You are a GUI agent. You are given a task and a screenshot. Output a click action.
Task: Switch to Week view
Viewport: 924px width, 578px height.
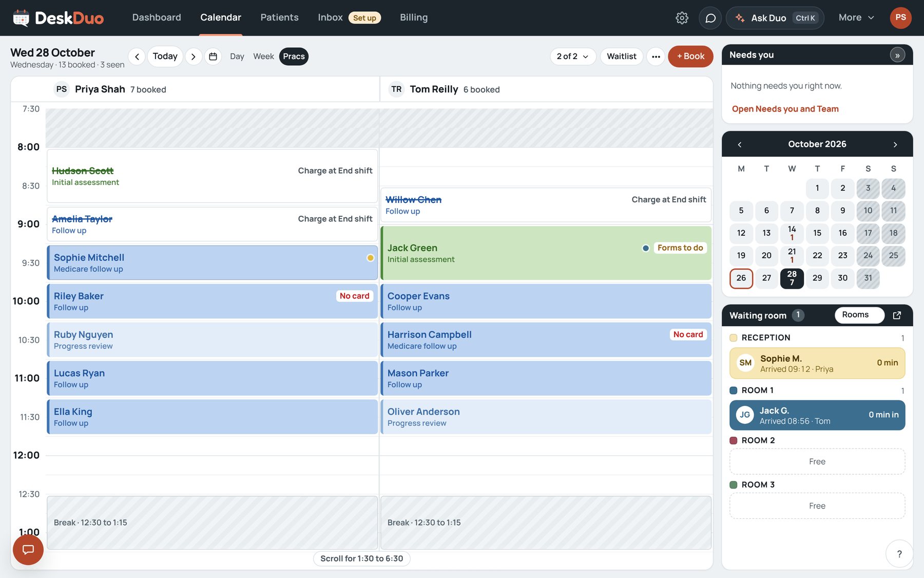pyautogui.click(x=263, y=57)
